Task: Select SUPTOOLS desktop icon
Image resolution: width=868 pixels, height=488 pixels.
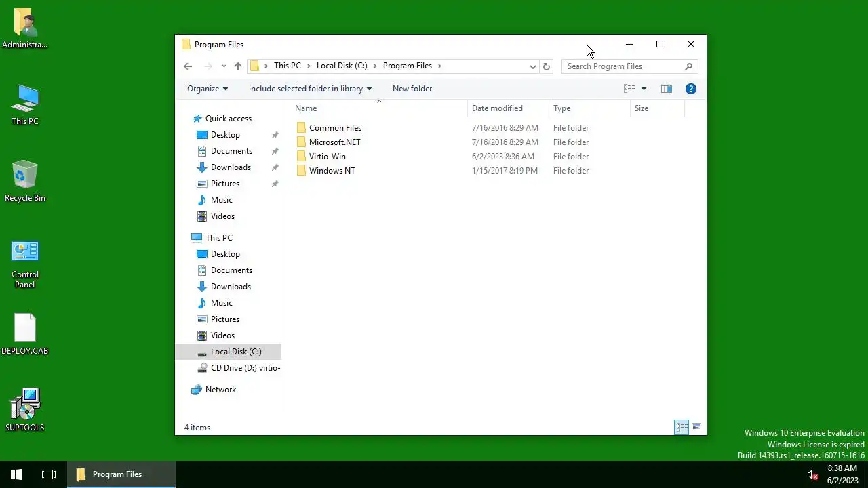Action: [x=25, y=411]
